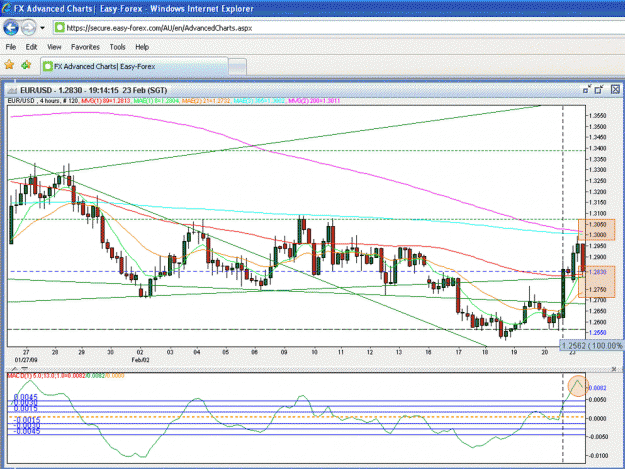Click the 1.2830 current price label
Image resolution: width=625 pixels, height=469 pixels.
click(x=598, y=272)
